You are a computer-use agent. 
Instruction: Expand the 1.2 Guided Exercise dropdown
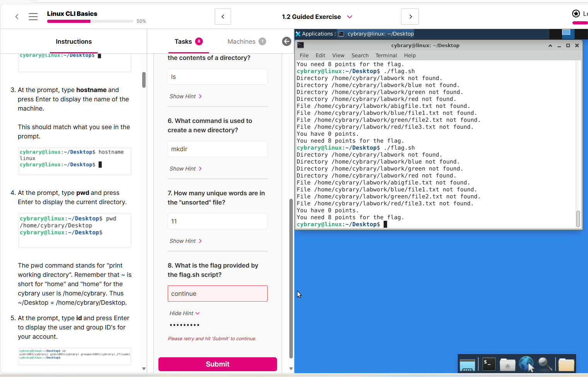350,17
